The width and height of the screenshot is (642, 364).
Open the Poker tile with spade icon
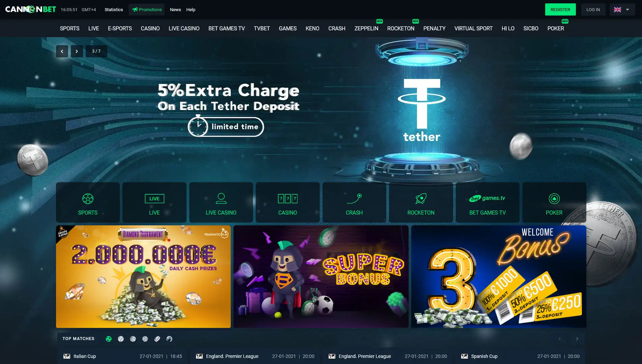554,202
